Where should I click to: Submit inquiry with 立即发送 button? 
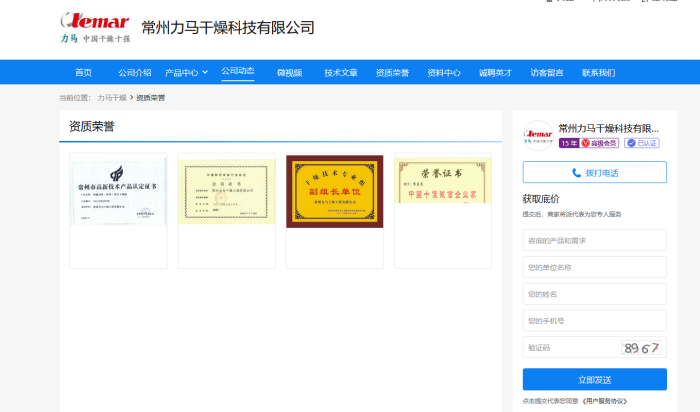[594, 379]
